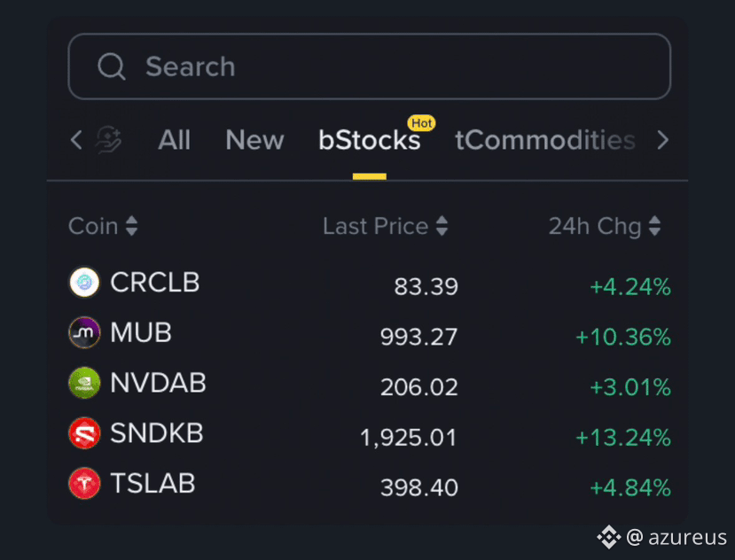The height and width of the screenshot is (560, 735).
Task: Select the bStocks tab
Action: (x=370, y=140)
